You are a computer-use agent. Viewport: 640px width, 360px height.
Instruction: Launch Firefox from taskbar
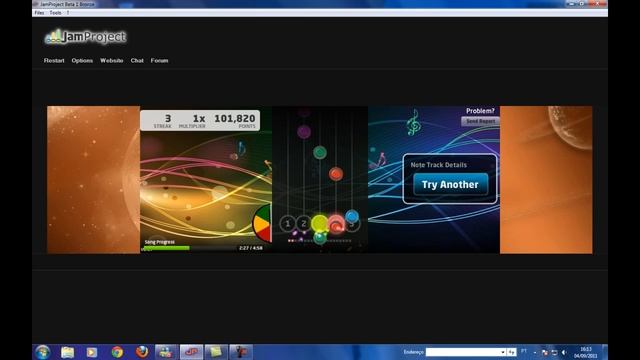(x=142, y=352)
